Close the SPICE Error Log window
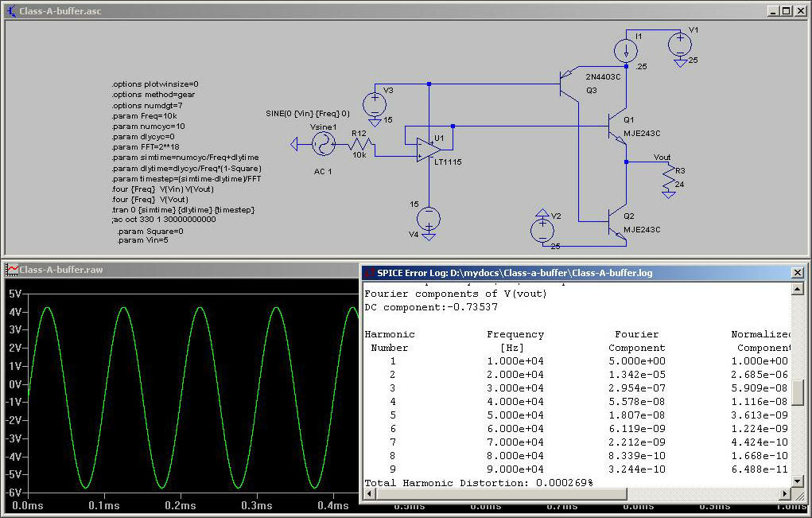812x518 pixels. [x=798, y=272]
